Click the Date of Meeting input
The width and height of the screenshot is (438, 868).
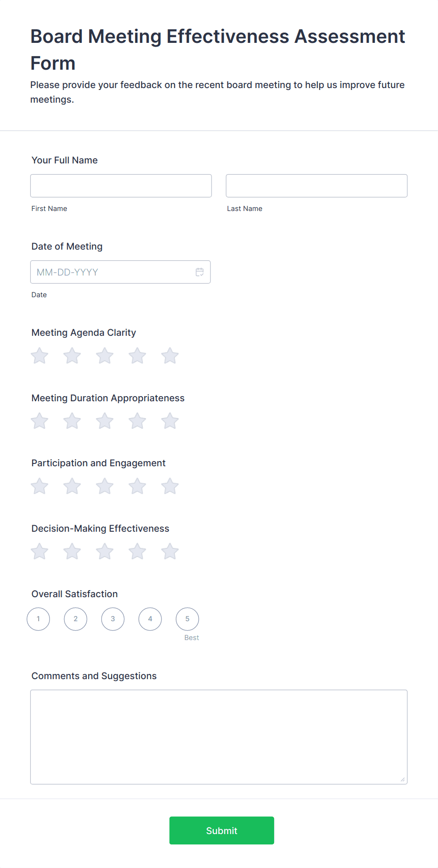[113, 272]
